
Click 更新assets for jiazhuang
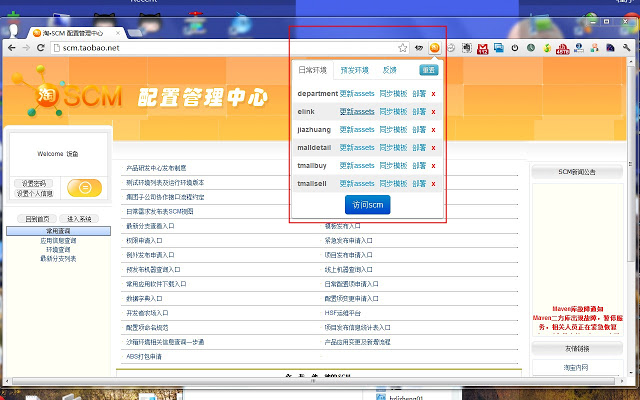[x=357, y=129]
